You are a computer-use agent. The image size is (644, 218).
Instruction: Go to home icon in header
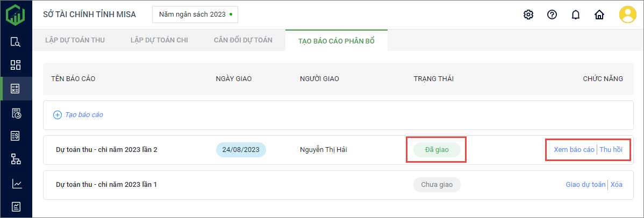[x=599, y=14]
